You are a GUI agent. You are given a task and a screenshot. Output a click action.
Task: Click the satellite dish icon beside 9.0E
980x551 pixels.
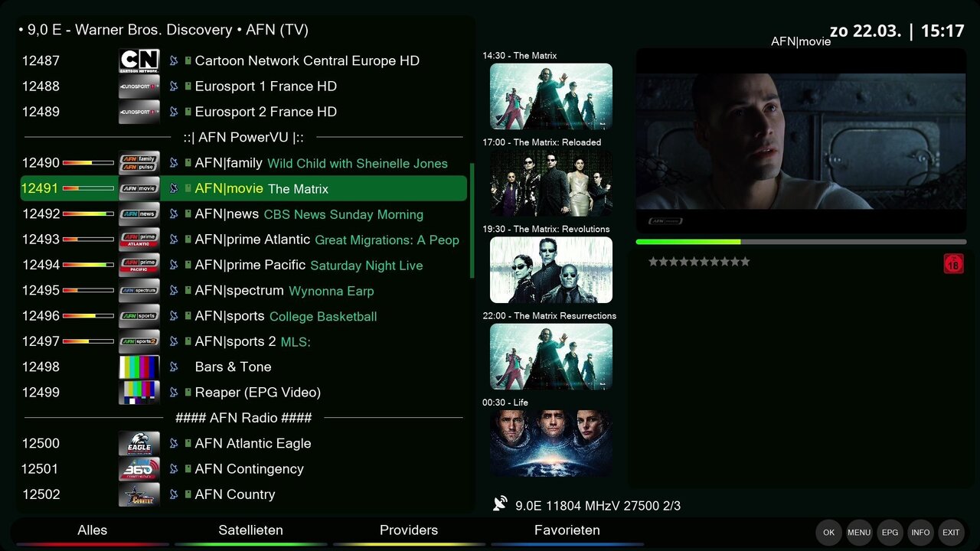(500, 504)
